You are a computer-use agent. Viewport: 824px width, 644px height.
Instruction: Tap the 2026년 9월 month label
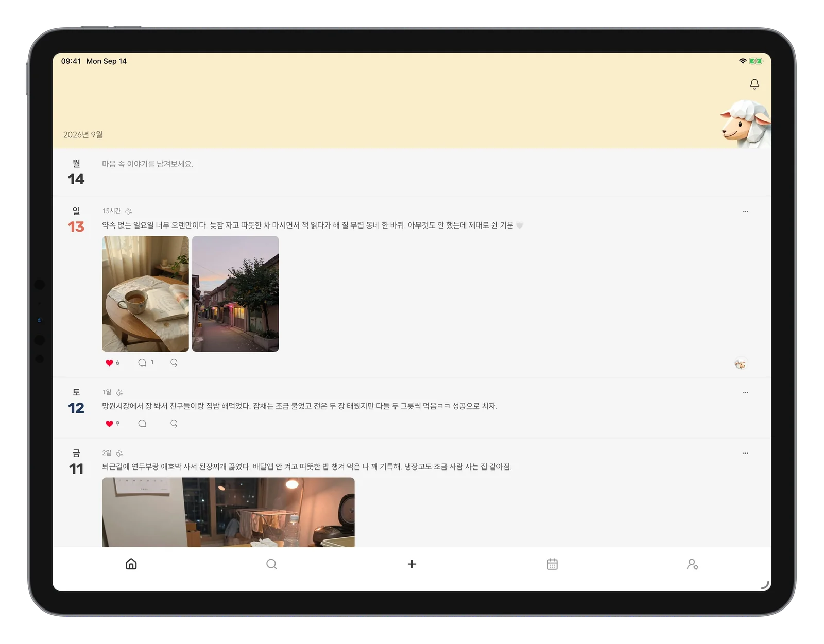click(x=83, y=135)
